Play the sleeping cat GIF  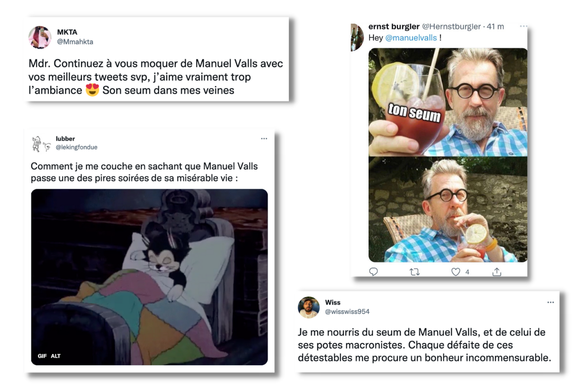pyautogui.click(x=149, y=277)
